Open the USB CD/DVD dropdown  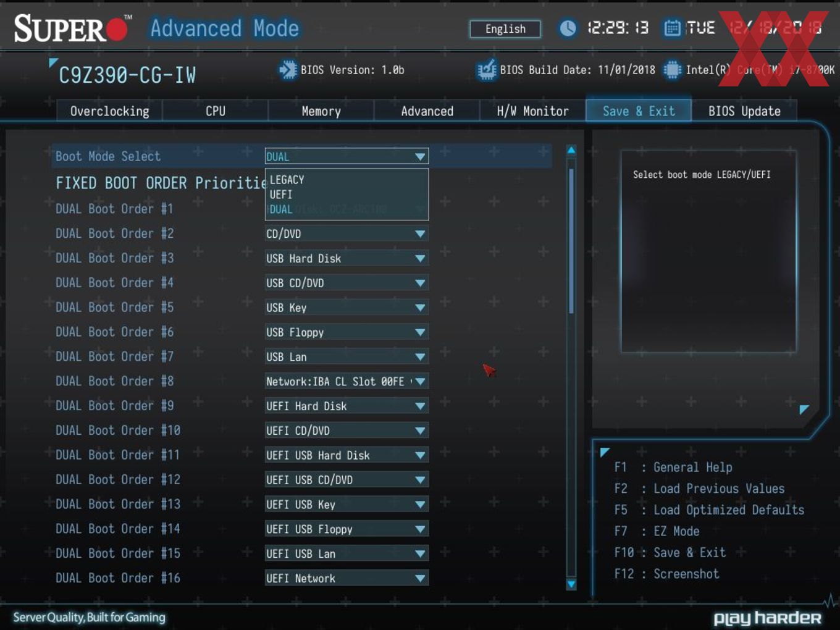click(x=346, y=283)
